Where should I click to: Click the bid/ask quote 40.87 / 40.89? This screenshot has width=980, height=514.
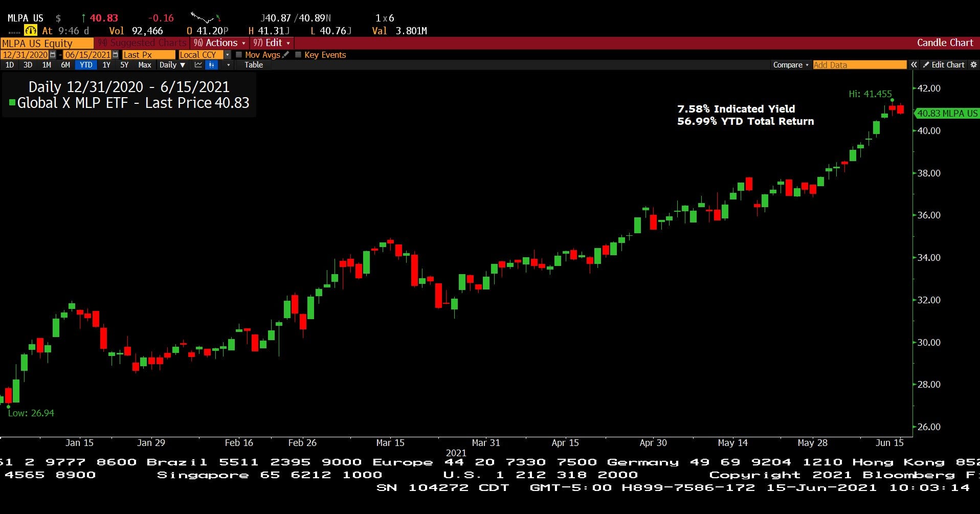pyautogui.click(x=296, y=18)
